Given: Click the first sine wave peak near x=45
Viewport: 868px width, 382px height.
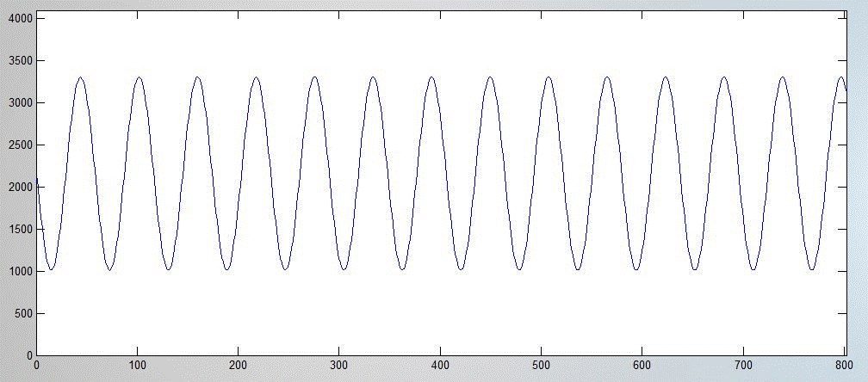Looking at the screenshot, I should tap(80, 77).
